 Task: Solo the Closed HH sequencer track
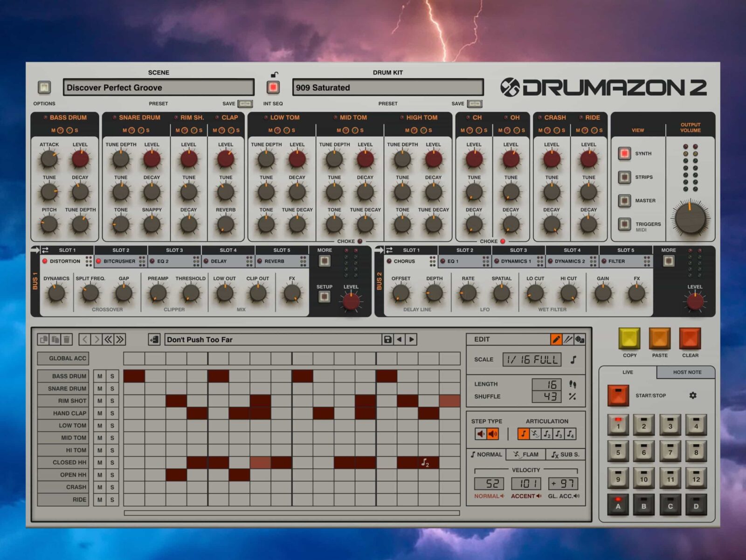pos(112,463)
